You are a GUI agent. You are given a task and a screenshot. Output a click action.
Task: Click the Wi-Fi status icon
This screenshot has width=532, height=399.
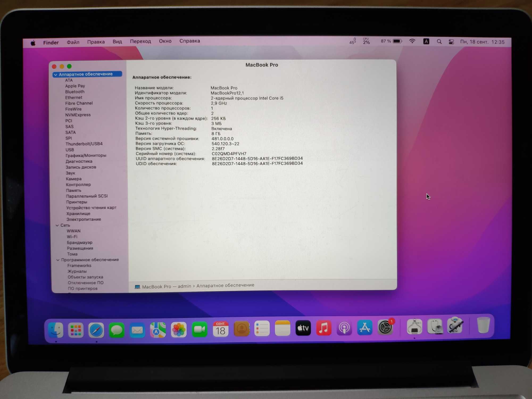(412, 41)
